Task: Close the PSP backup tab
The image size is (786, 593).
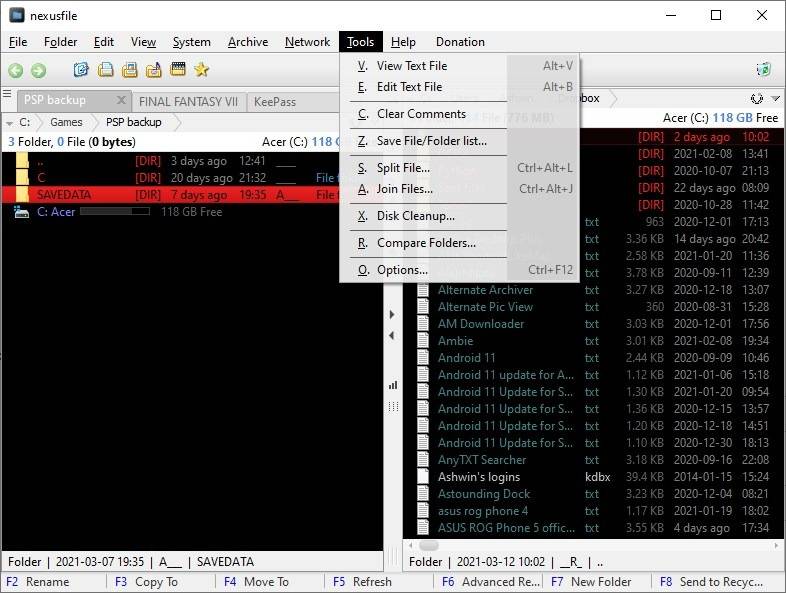Action: tap(121, 100)
